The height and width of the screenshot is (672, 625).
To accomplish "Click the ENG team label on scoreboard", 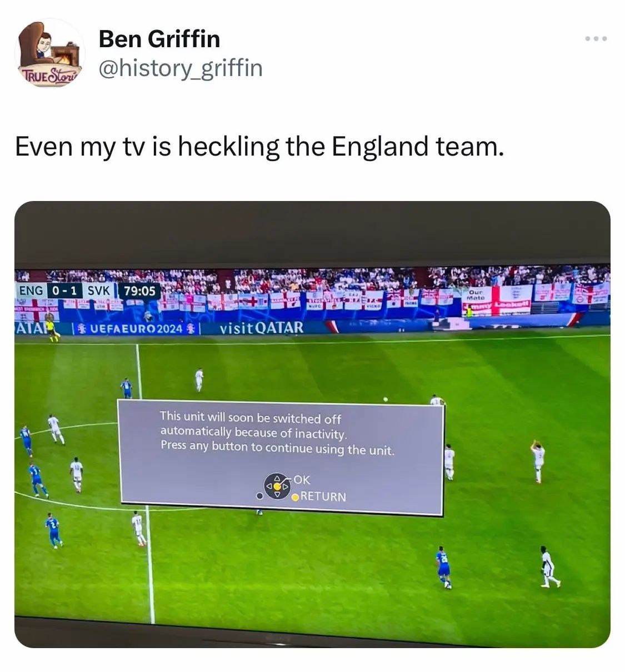I will point(31,290).
